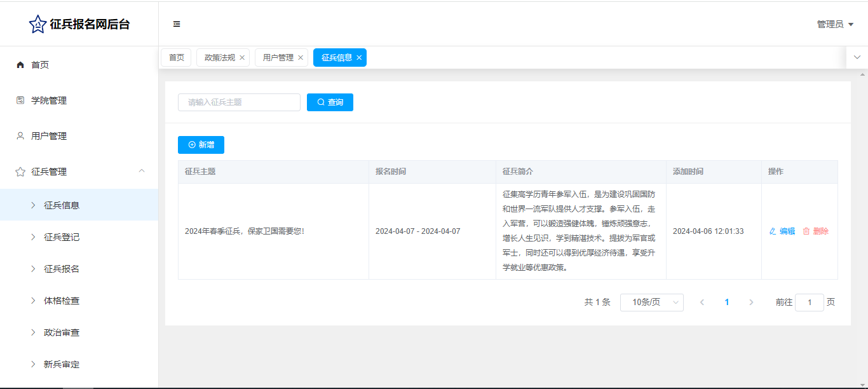Close the 政策法规 tab
This screenshot has height=389, width=868.
[x=242, y=58]
